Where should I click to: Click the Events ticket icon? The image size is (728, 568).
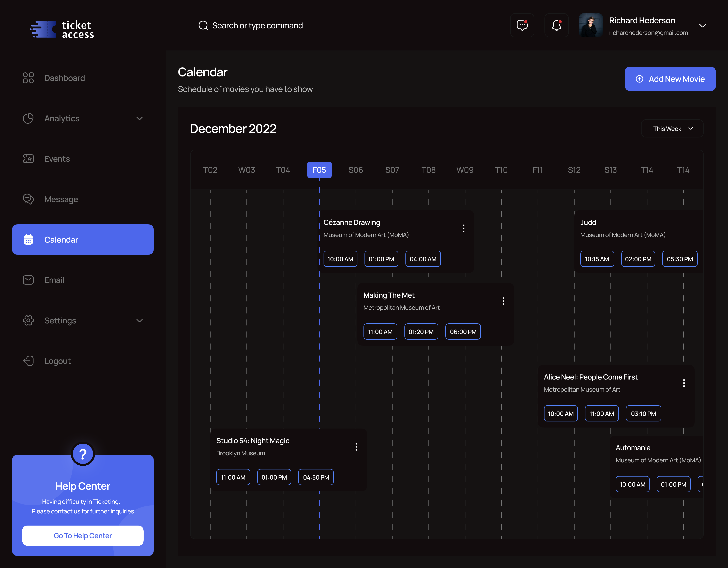point(28,159)
